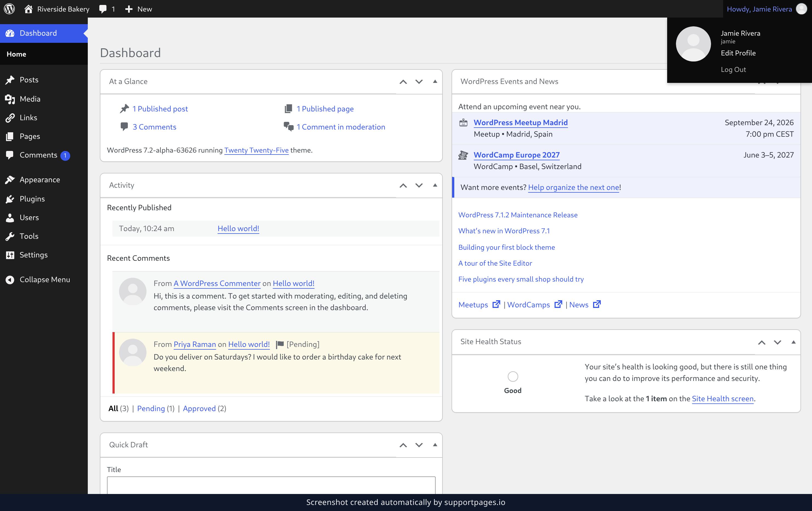Click the New plus icon in the admin bar
Image resolution: width=812 pixels, height=511 pixels.
[x=129, y=9]
